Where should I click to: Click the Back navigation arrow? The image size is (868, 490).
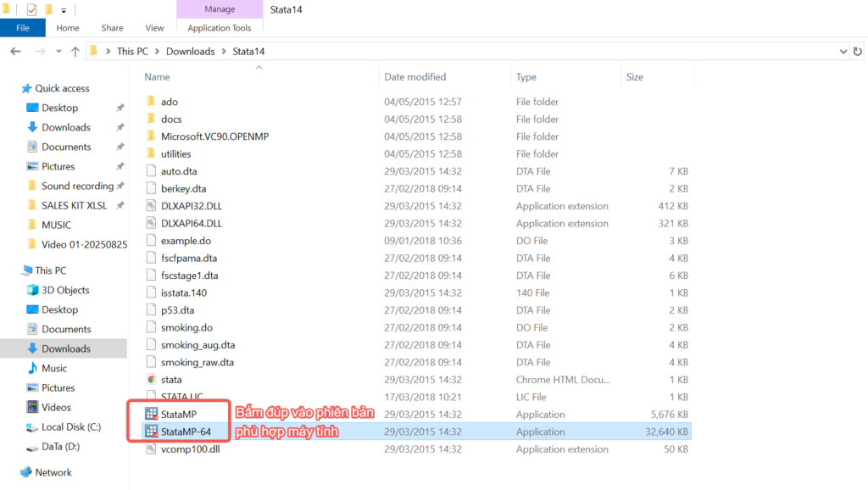(15, 52)
